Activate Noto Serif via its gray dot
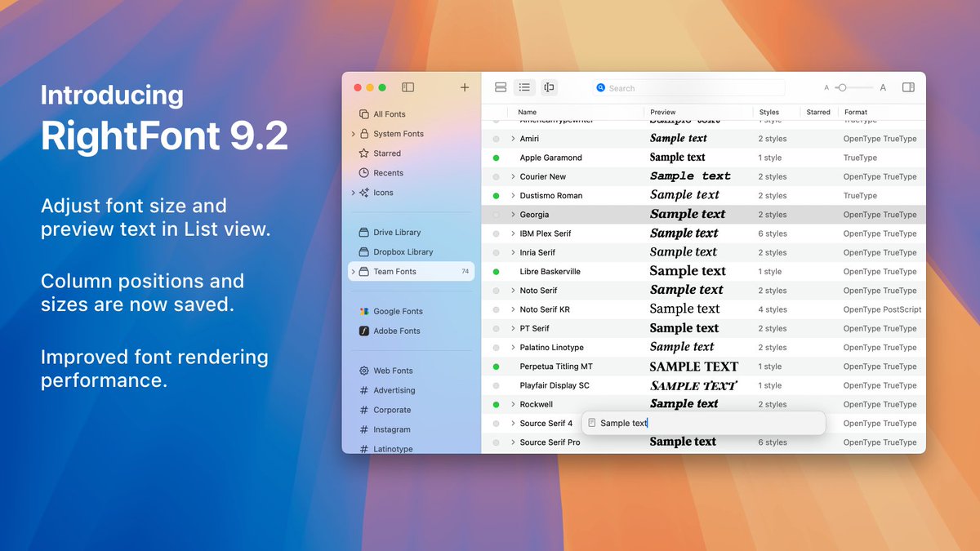 [x=496, y=291]
